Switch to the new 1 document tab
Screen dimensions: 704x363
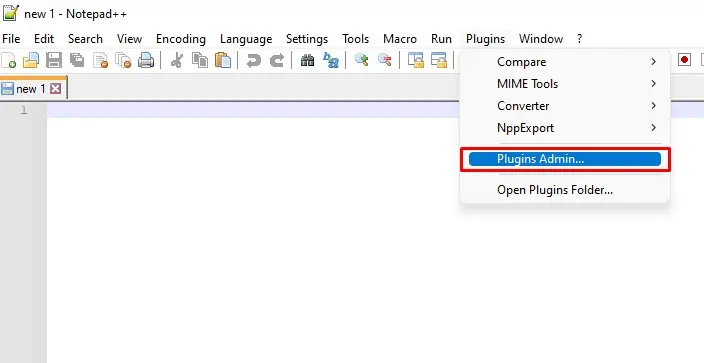(33, 89)
